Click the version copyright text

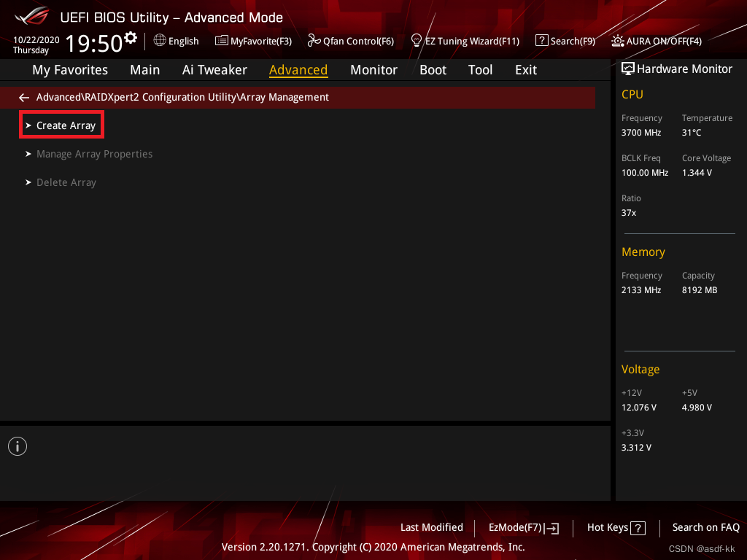coord(373,547)
